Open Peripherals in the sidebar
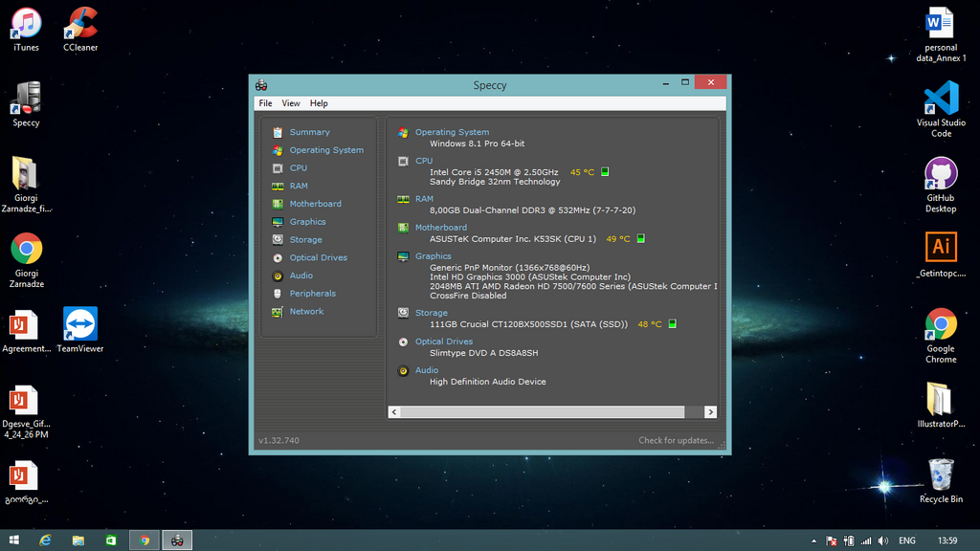The width and height of the screenshot is (980, 551). (x=312, y=294)
